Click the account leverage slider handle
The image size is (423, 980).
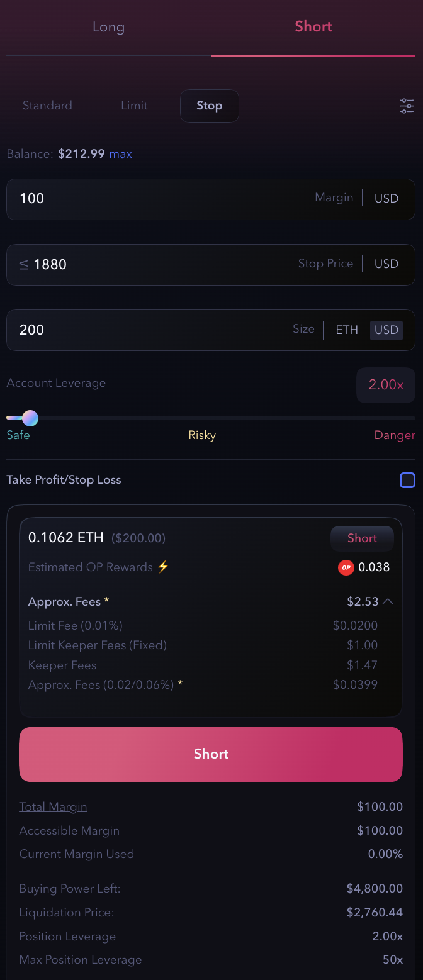pos(30,418)
